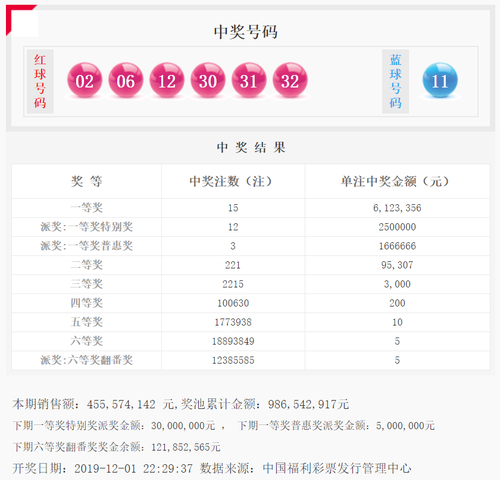This screenshot has height=480, width=500.
Task: Select the 蓝球号码 label
Action: click(x=396, y=81)
